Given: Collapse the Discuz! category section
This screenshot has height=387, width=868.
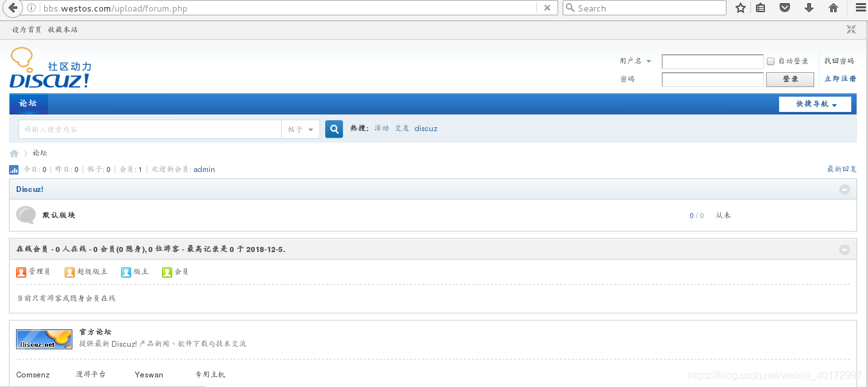Looking at the screenshot, I should 844,189.
